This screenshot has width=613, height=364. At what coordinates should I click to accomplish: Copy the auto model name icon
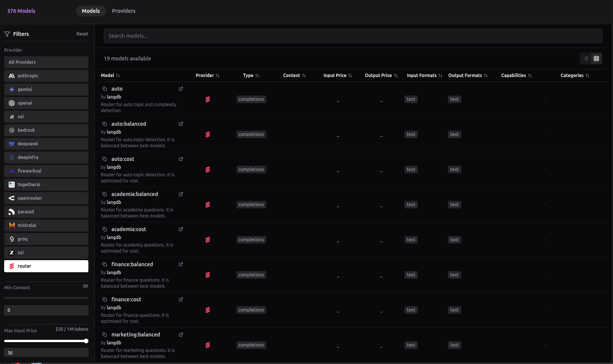pyautogui.click(x=105, y=89)
